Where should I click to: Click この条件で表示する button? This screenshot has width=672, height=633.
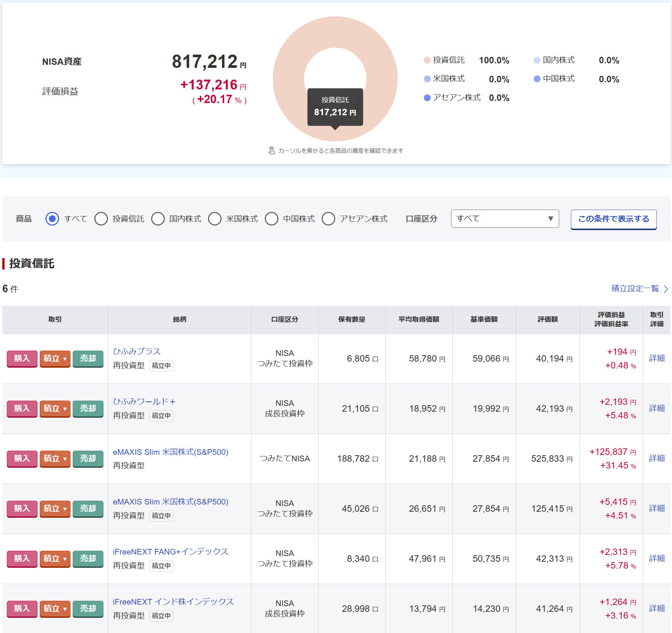(613, 219)
